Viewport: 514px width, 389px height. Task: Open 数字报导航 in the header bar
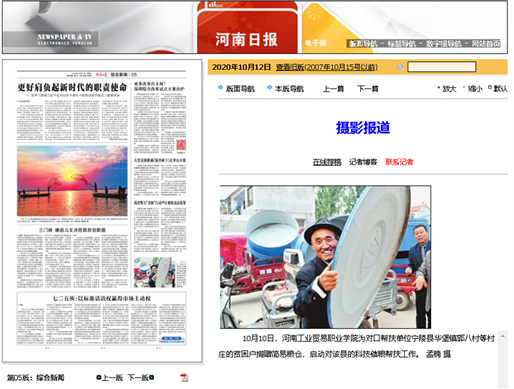444,44
